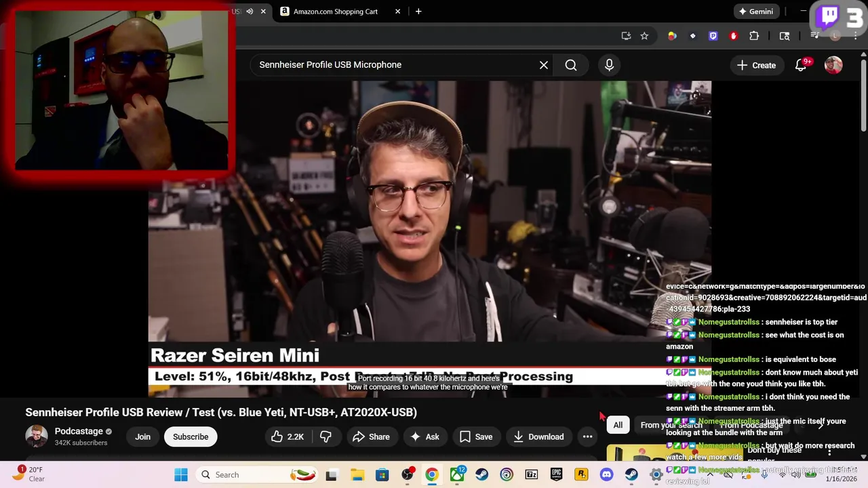Open the Ubisoft Connect swirl taskbar icon

click(x=507, y=474)
